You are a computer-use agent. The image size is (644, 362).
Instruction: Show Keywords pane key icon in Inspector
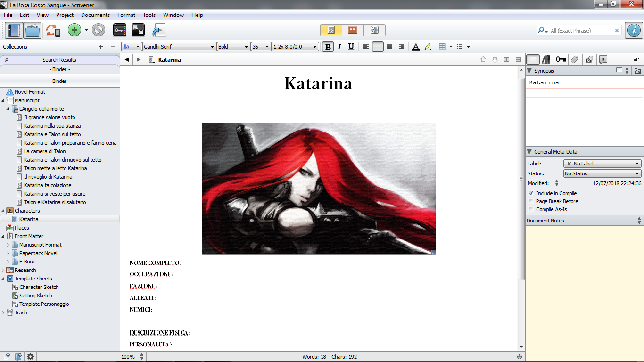(x=561, y=59)
